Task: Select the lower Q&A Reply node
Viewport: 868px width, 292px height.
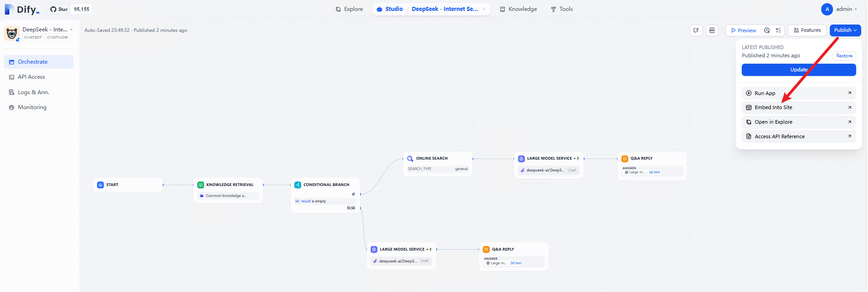Action: click(x=514, y=257)
